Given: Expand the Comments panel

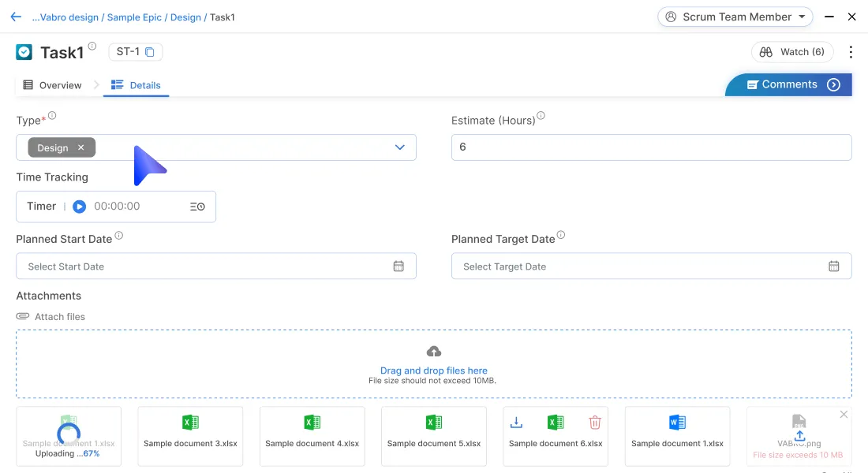Looking at the screenshot, I should pyautogui.click(x=833, y=85).
